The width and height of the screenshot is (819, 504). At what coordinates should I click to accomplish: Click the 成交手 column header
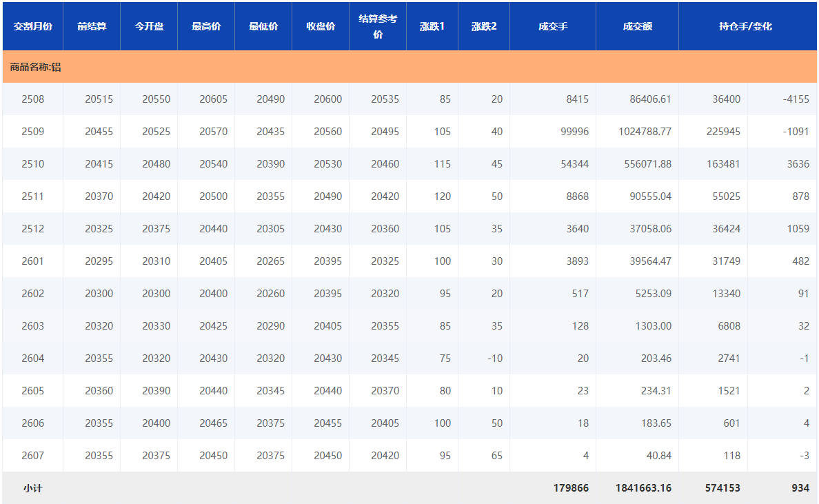tap(553, 27)
